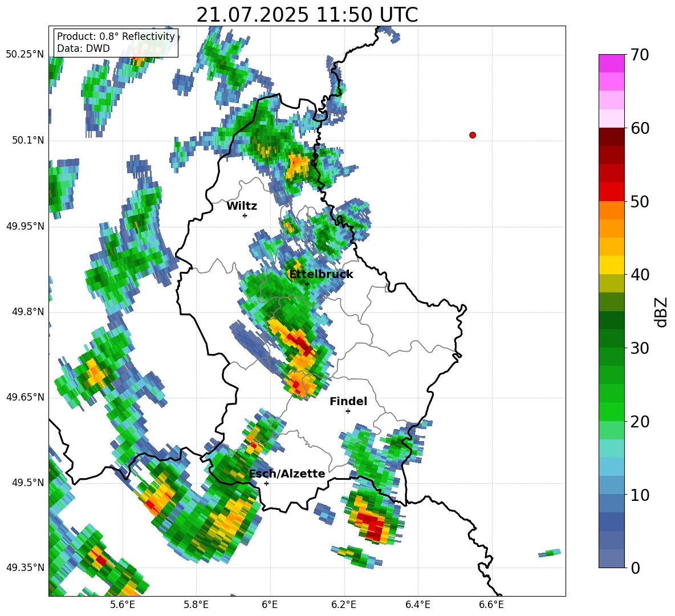Click the 50.1°N latitude label
The image size is (675, 616).
29,140
